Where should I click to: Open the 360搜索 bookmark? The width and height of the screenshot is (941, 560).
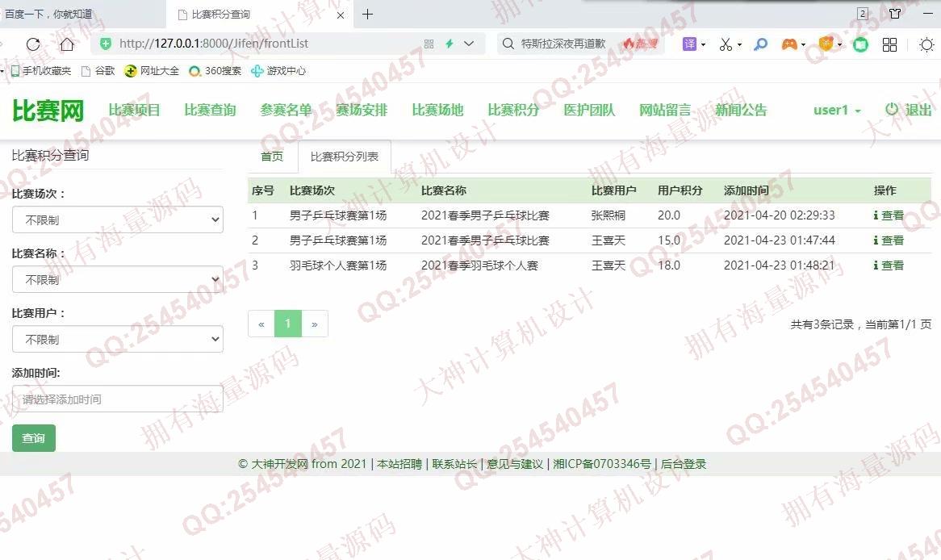(215, 71)
